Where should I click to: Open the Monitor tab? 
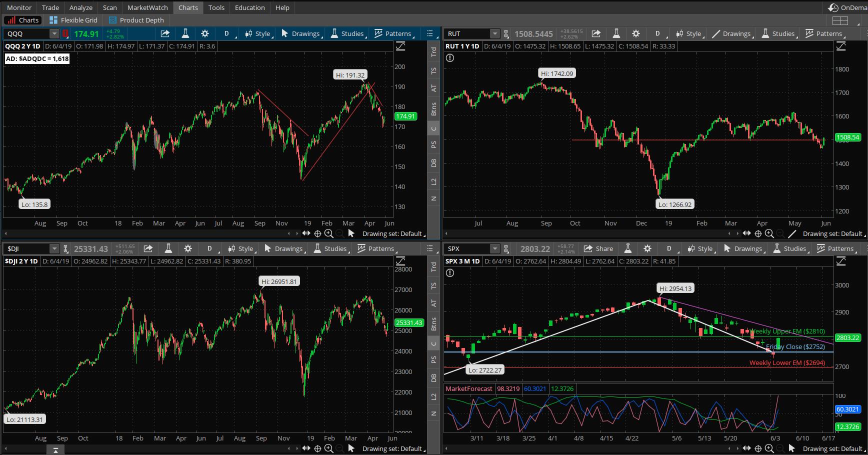19,7
